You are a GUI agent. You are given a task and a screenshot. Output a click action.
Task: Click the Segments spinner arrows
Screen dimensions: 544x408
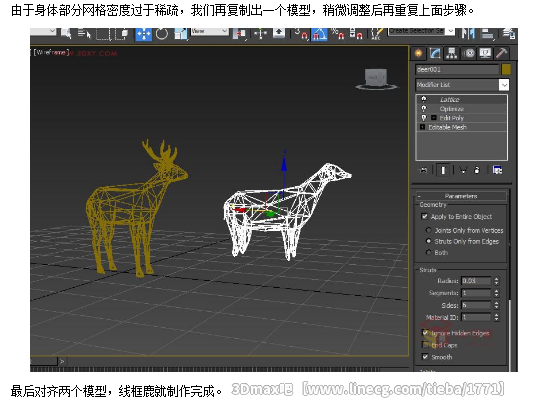tap(496, 293)
